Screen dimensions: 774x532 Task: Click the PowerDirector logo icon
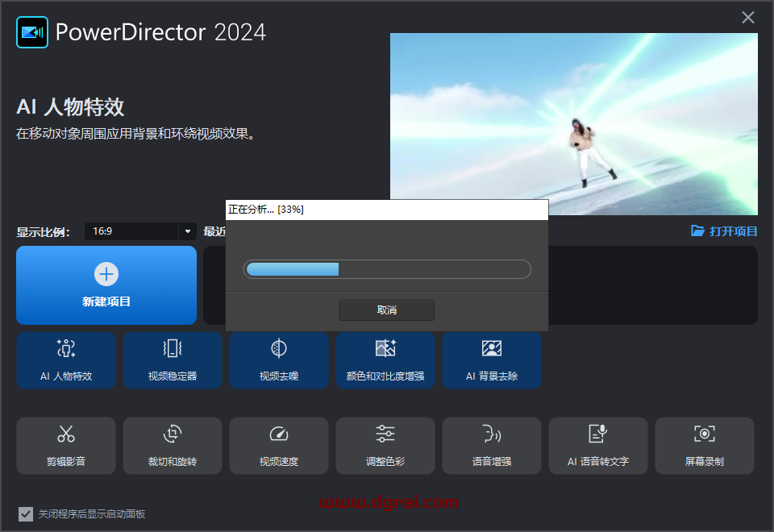point(32,32)
